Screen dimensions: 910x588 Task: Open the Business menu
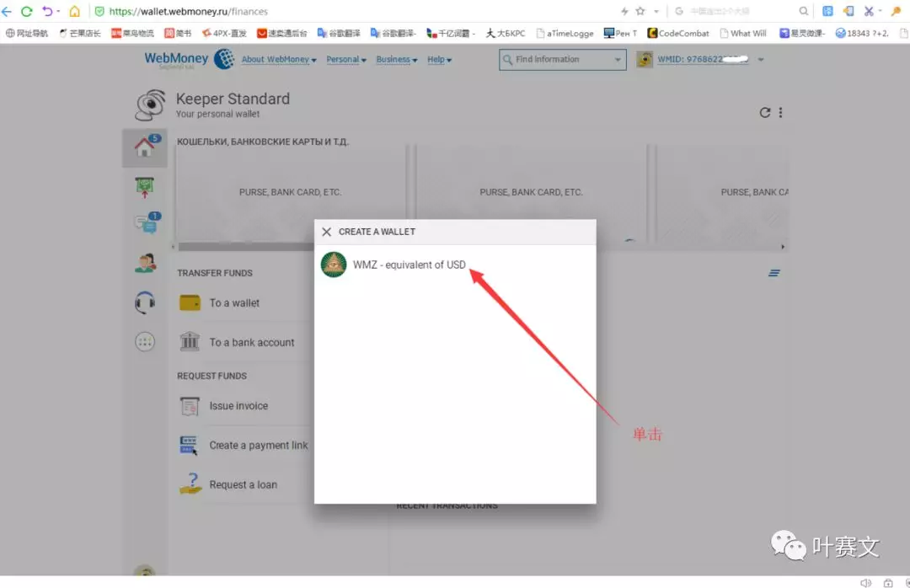click(396, 59)
